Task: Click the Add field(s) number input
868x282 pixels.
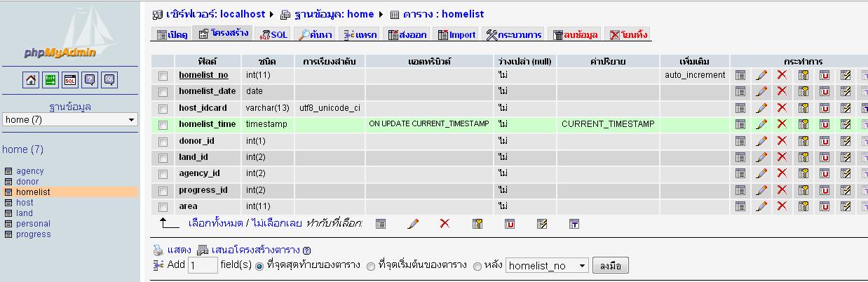Action: tap(203, 266)
